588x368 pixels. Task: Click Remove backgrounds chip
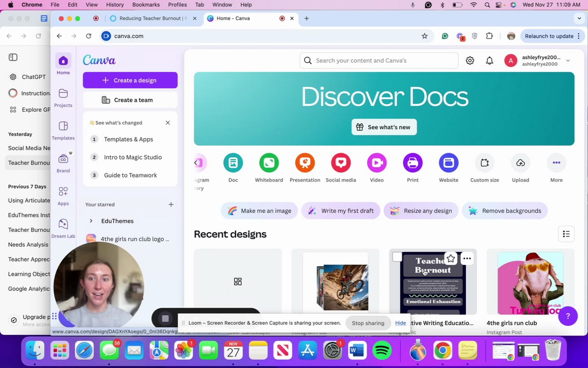click(505, 211)
